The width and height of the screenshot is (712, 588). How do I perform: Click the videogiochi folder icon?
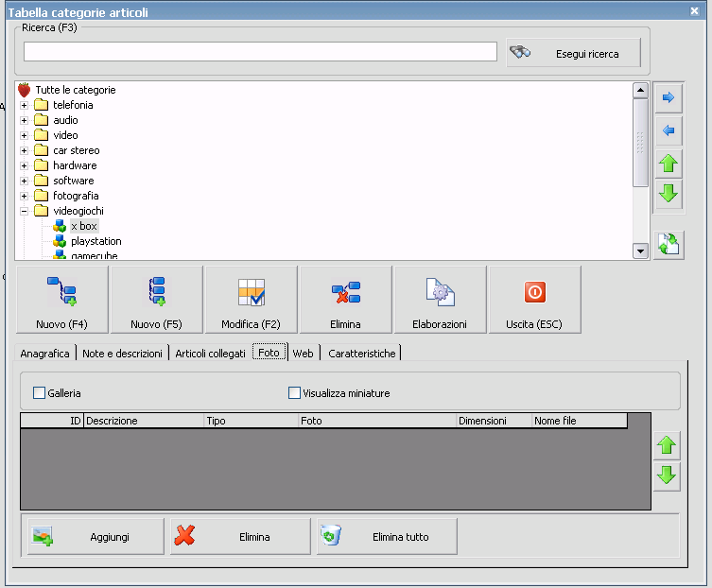click(x=42, y=211)
